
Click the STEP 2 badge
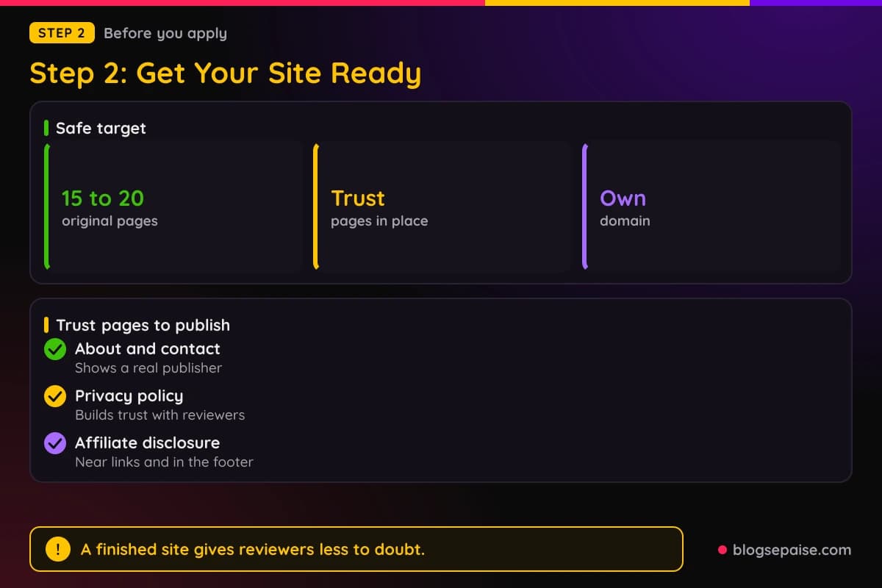[62, 33]
